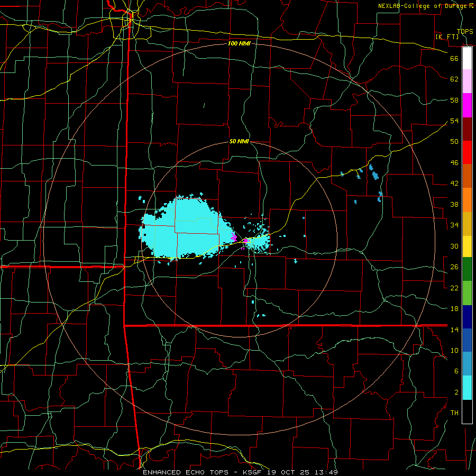Click the magenta echo cell near the radar center
The width and height of the screenshot is (476, 476).
tap(245, 241)
